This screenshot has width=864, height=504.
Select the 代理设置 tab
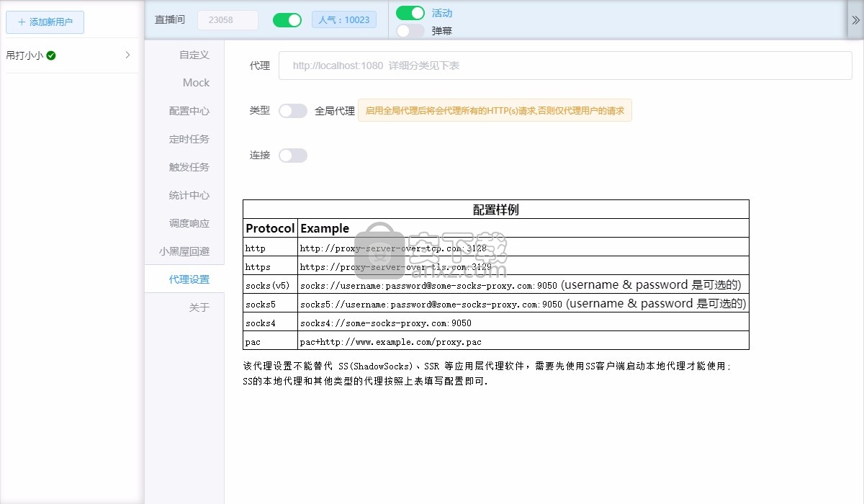point(184,279)
